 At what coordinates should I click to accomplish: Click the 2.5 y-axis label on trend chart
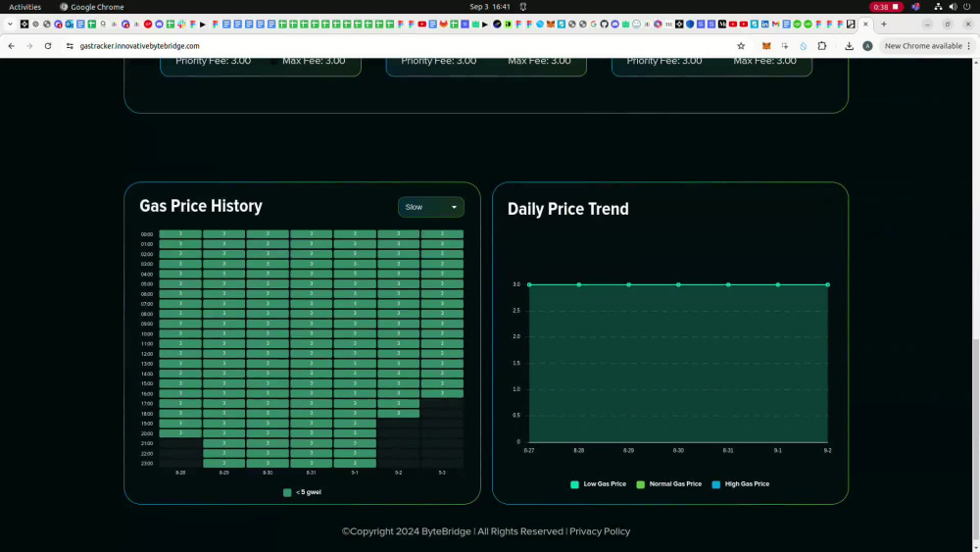[x=516, y=311]
